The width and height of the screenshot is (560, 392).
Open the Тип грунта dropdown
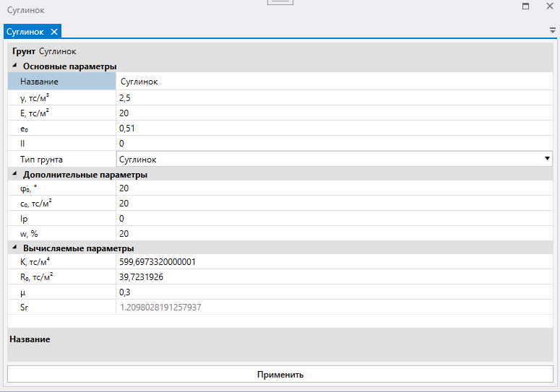click(x=546, y=160)
